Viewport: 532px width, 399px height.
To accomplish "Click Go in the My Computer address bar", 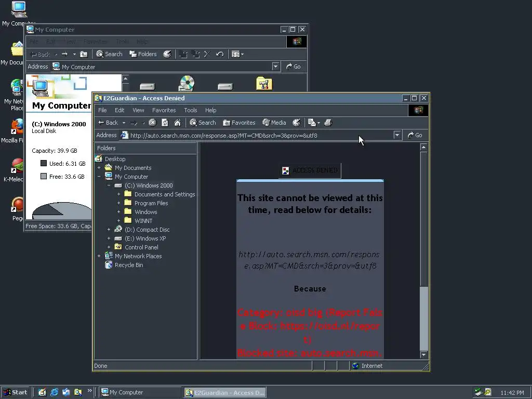I will click(294, 67).
